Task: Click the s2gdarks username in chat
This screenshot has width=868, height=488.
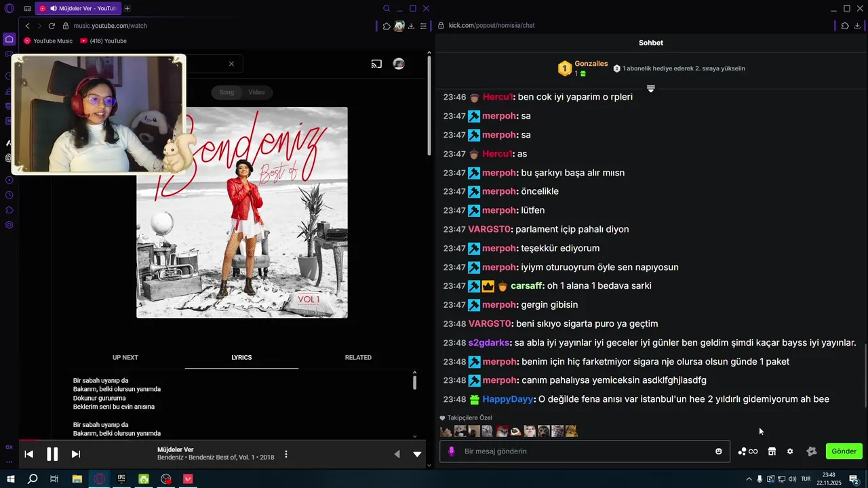Action: pos(490,343)
